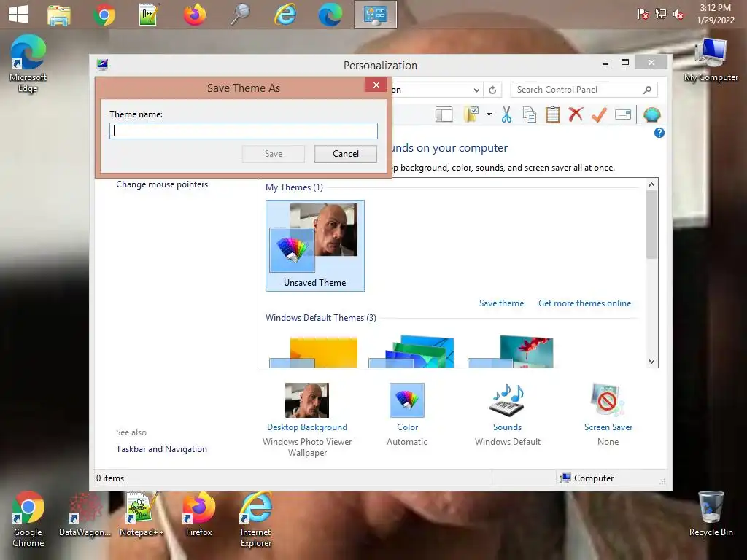The image size is (747, 560).
Task: Select Google Chrome desktop shortcut
Action: tap(28, 519)
